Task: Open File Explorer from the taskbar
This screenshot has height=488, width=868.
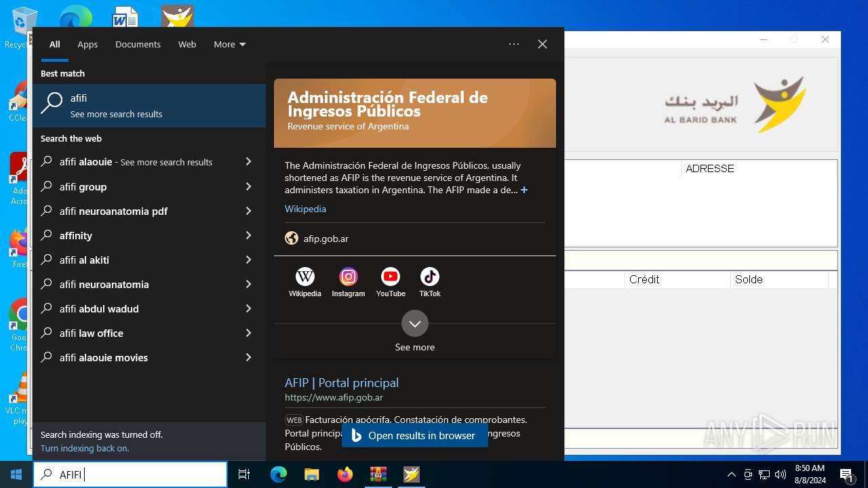Action: (311, 474)
